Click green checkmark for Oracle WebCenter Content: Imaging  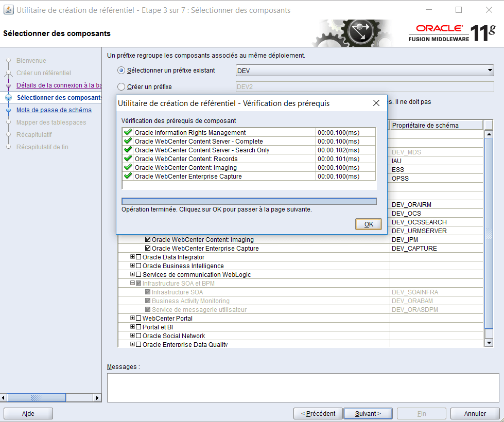click(128, 168)
